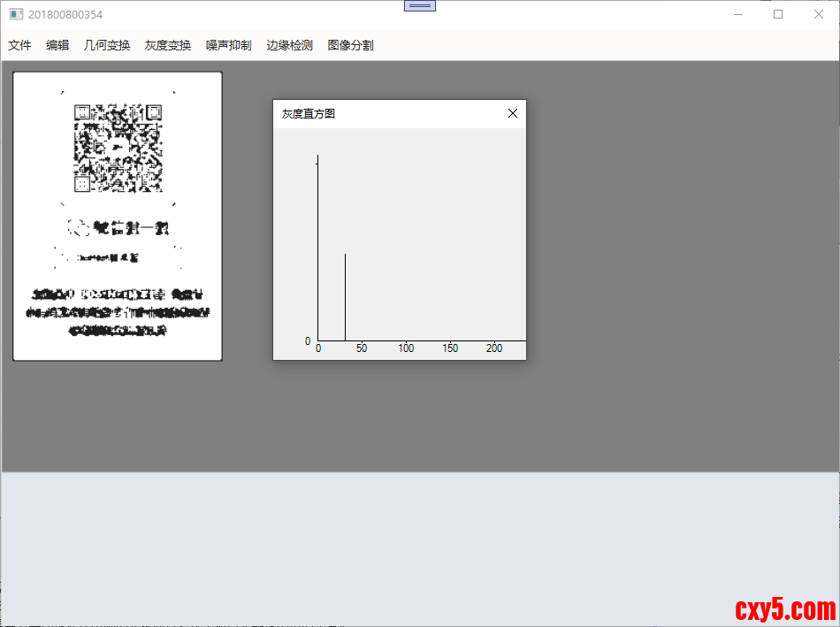Minimize the 201800800354 window
The image size is (840, 627).
pos(738,14)
